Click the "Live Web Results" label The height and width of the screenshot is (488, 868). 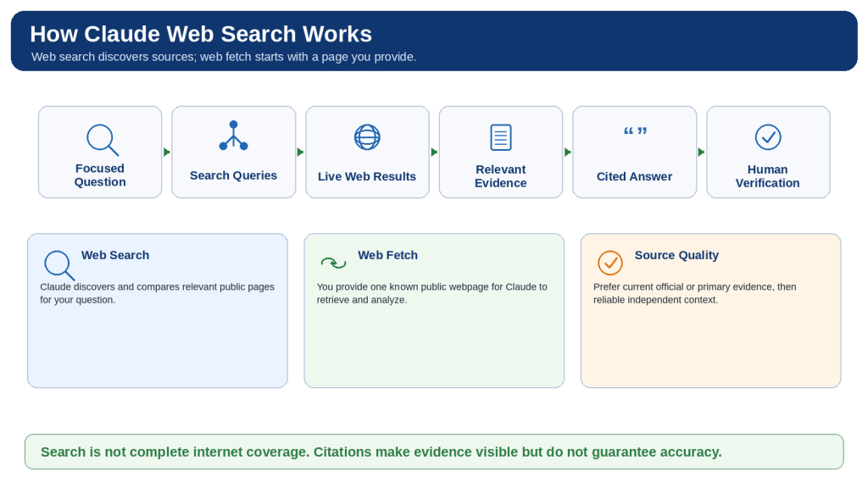pos(367,176)
